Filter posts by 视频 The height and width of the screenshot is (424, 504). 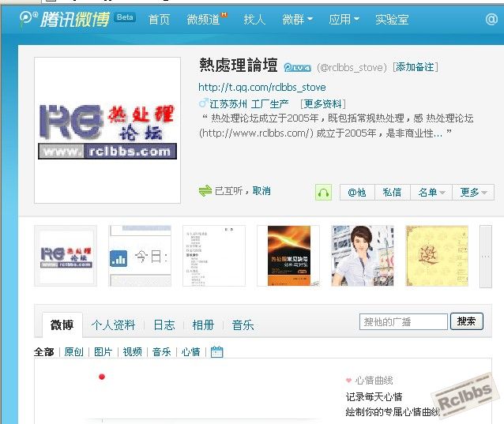[x=133, y=352]
